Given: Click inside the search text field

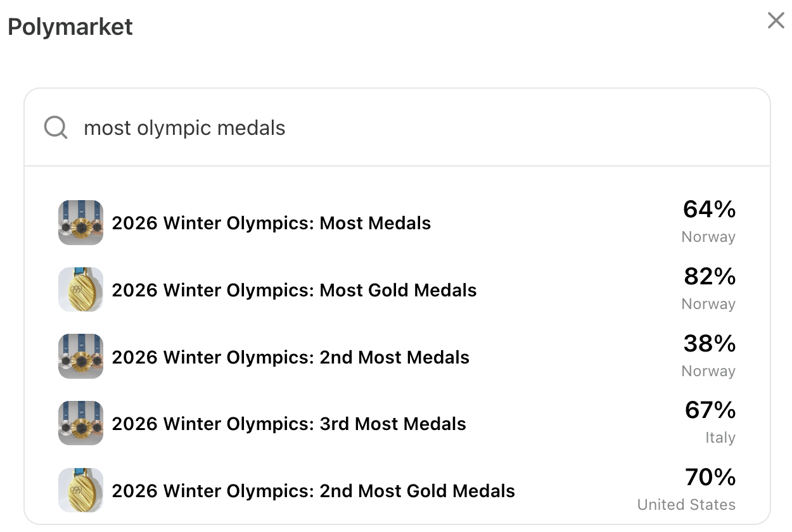Looking at the screenshot, I should click(x=380, y=127).
